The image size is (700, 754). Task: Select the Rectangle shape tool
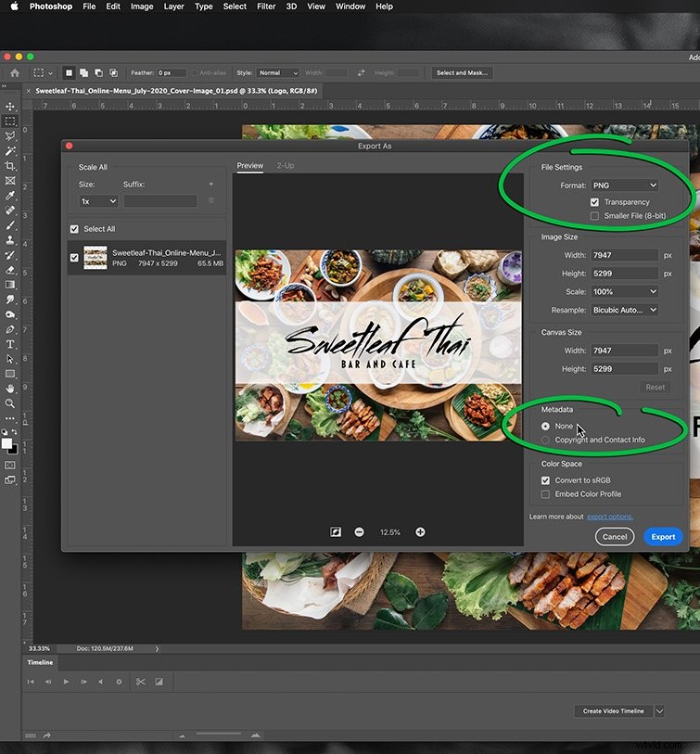pos(9,374)
